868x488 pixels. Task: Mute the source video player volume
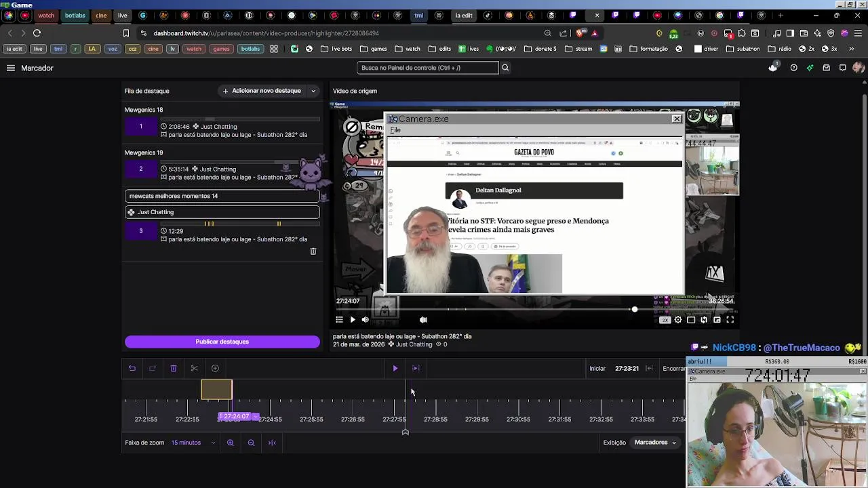pos(365,320)
